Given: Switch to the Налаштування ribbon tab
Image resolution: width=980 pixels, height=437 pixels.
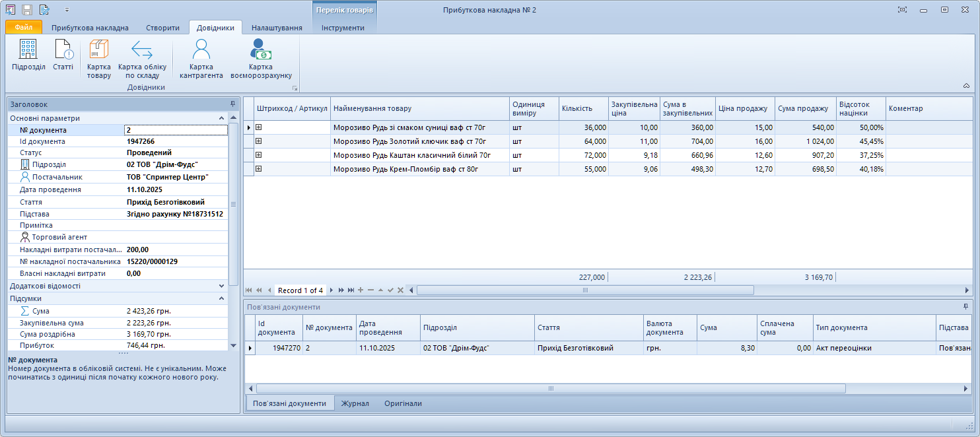Looking at the screenshot, I should [277, 28].
